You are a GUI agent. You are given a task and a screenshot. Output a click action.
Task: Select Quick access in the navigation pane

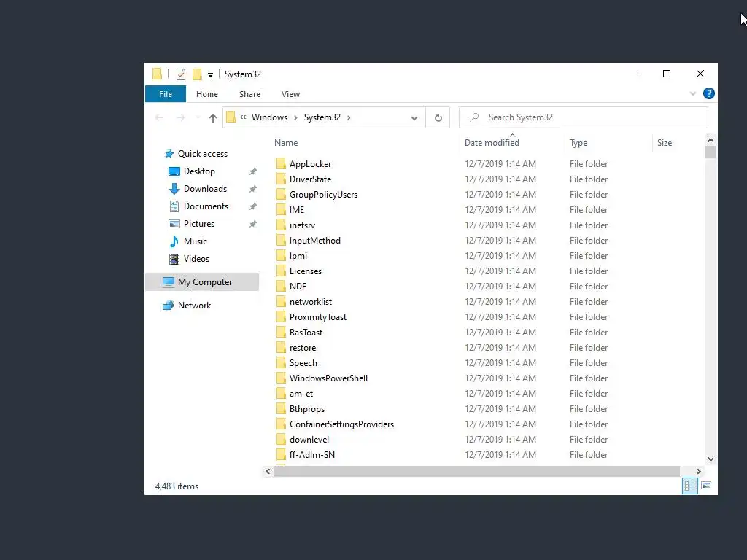203,154
